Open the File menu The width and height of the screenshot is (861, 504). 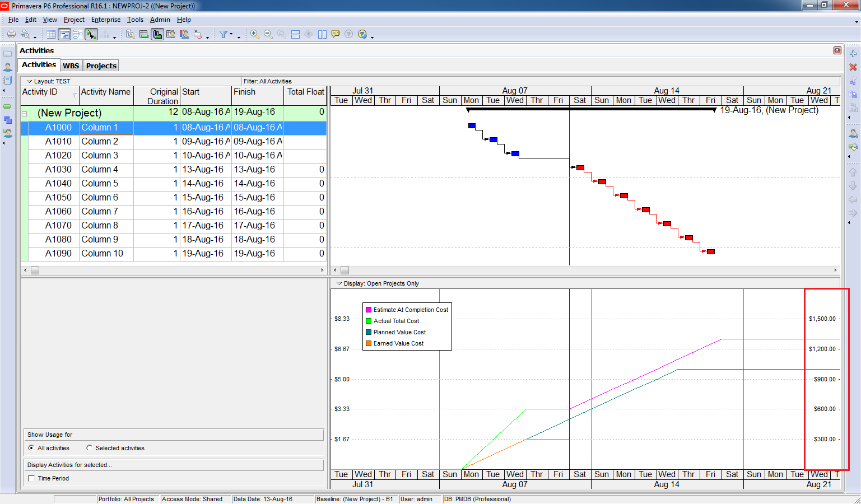(x=13, y=20)
